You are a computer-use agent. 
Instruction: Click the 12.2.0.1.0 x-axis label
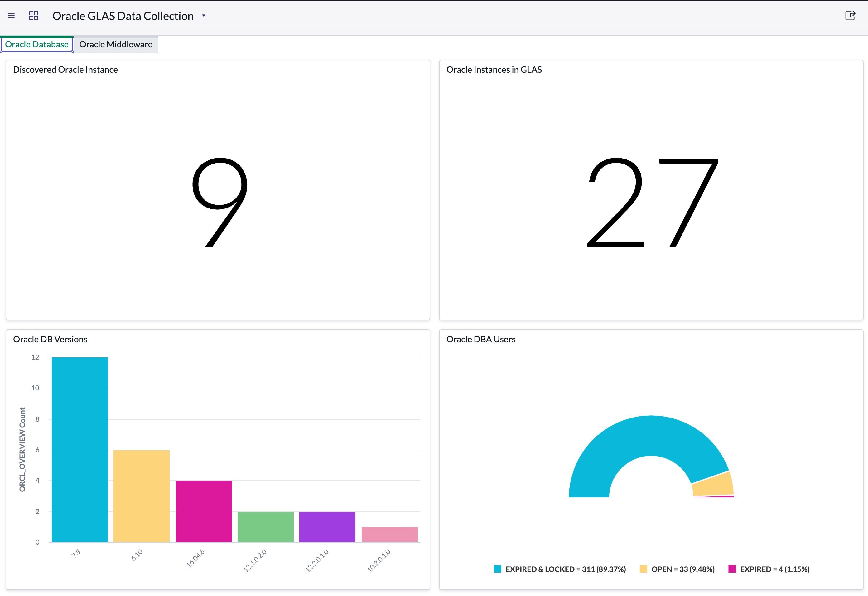[317, 560]
